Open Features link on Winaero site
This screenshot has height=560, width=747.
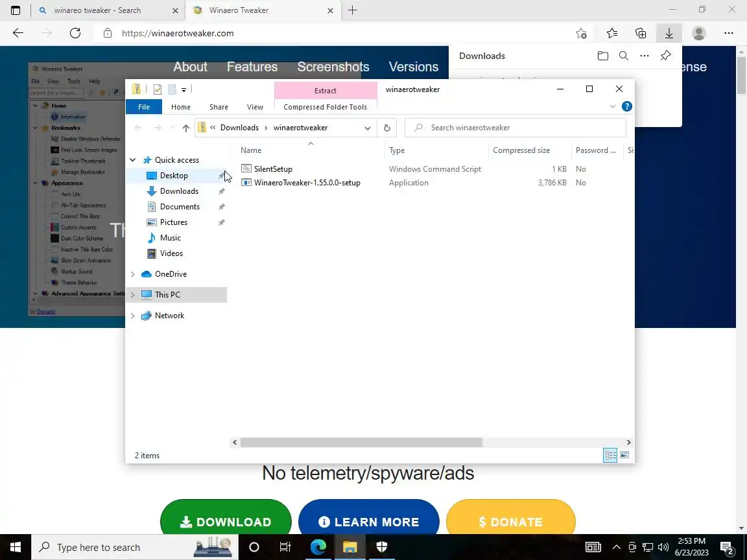pyautogui.click(x=252, y=67)
